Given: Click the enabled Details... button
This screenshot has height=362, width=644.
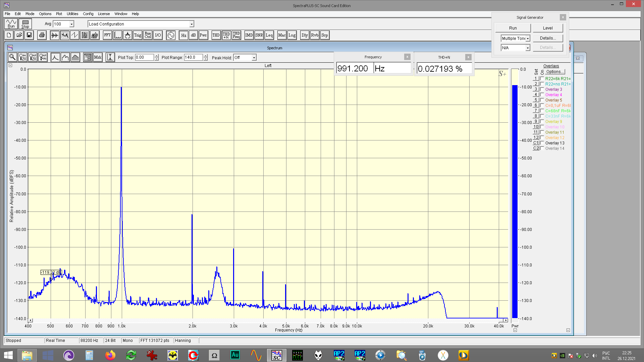Looking at the screenshot, I should (x=548, y=38).
